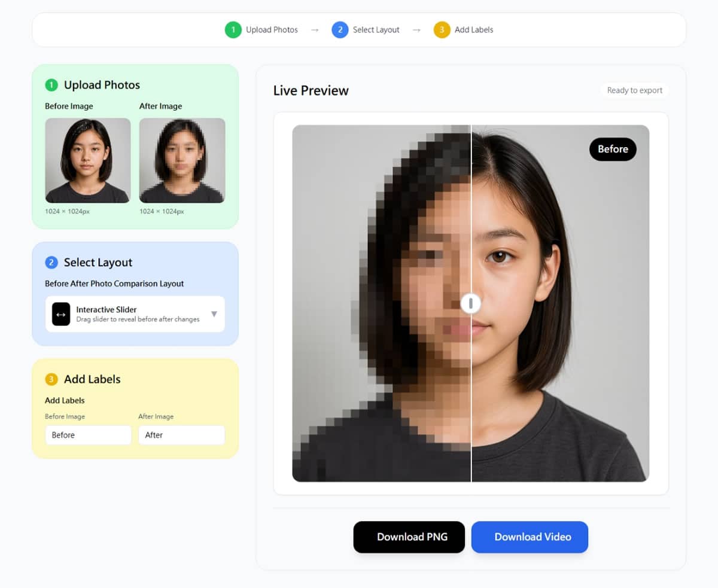This screenshot has height=588, width=718.
Task: Click the Before label badge on preview
Action: coord(613,149)
